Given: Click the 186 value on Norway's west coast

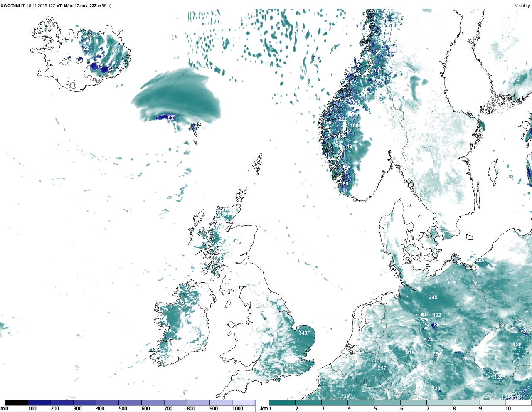Looking at the screenshot, I should coord(328,123).
